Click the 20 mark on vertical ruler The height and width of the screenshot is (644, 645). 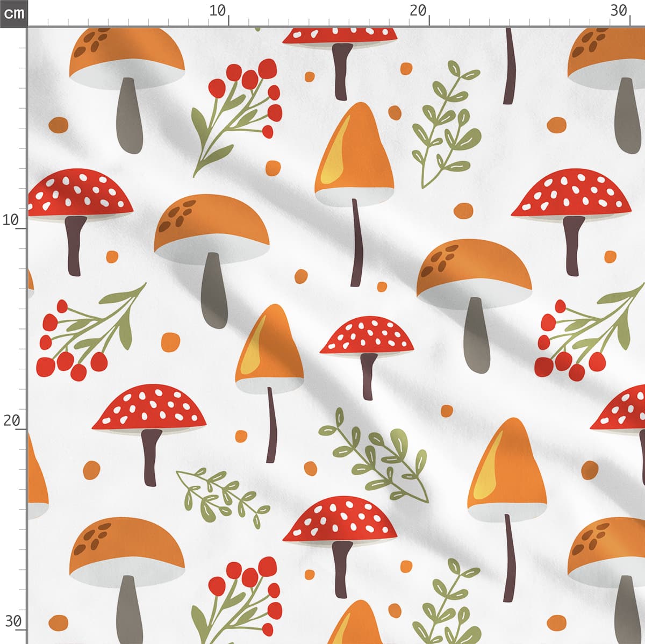(11, 420)
